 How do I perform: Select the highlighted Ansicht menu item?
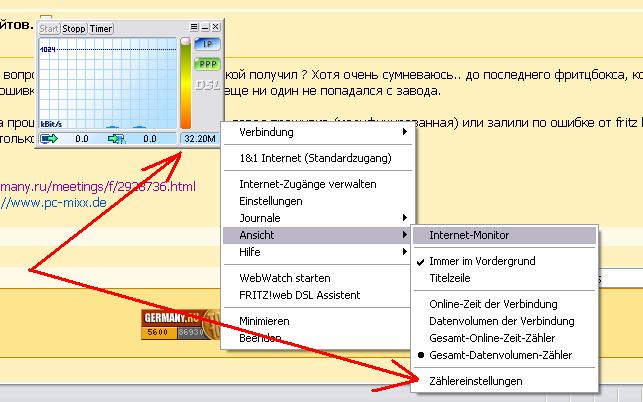click(x=317, y=235)
